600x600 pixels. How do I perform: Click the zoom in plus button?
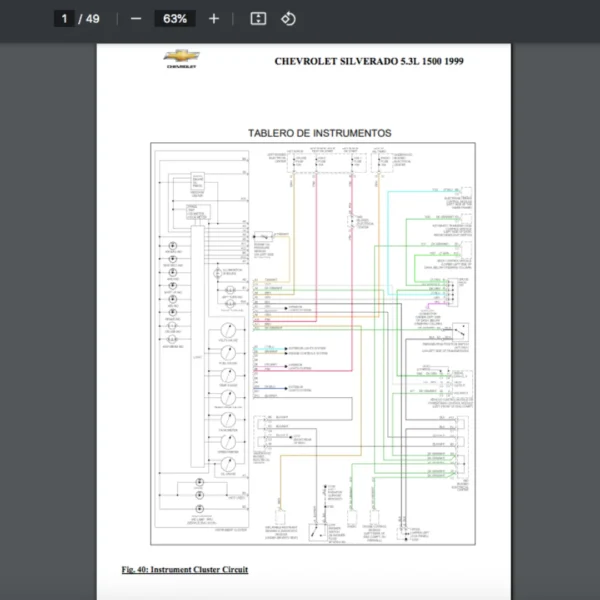coord(213,19)
